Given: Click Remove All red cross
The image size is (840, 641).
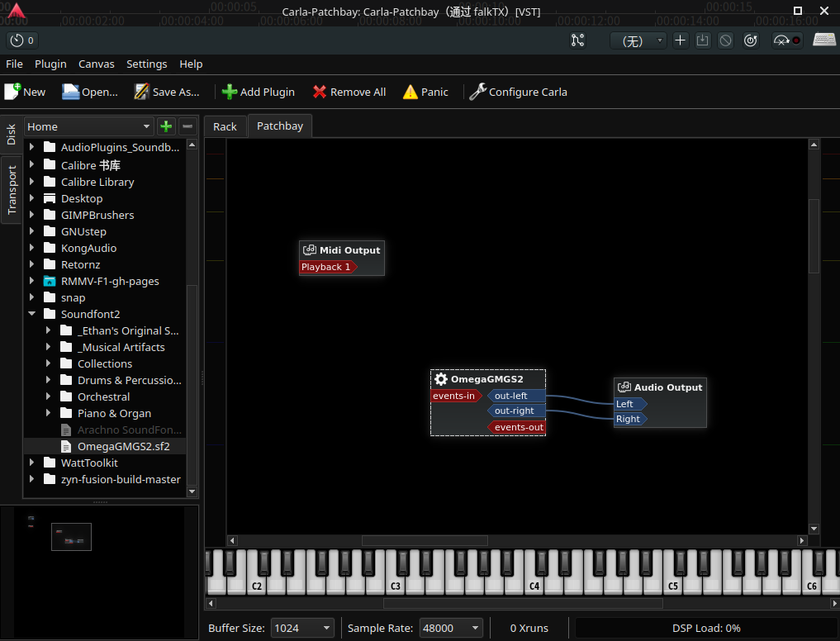Looking at the screenshot, I should pos(320,92).
